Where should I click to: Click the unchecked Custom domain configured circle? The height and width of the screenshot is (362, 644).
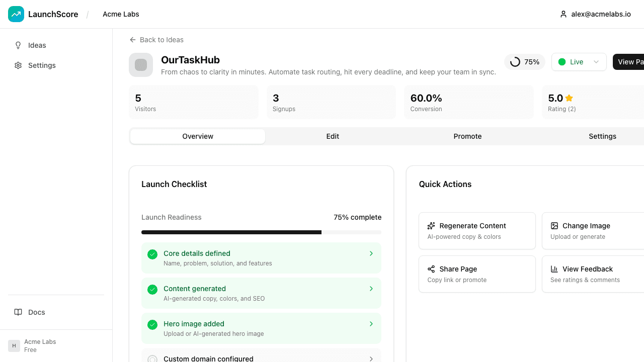(x=152, y=359)
